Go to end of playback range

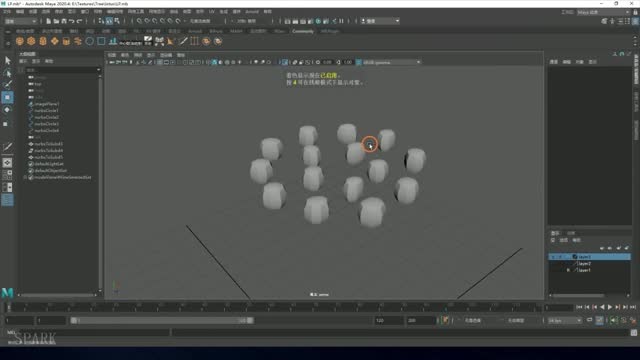pyautogui.click(x=633, y=307)
